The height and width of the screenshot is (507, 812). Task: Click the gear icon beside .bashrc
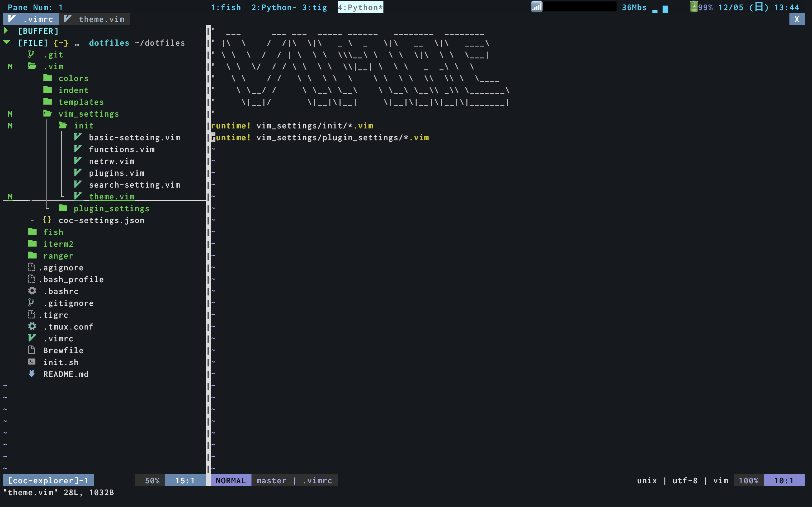(x=32, y=291)
